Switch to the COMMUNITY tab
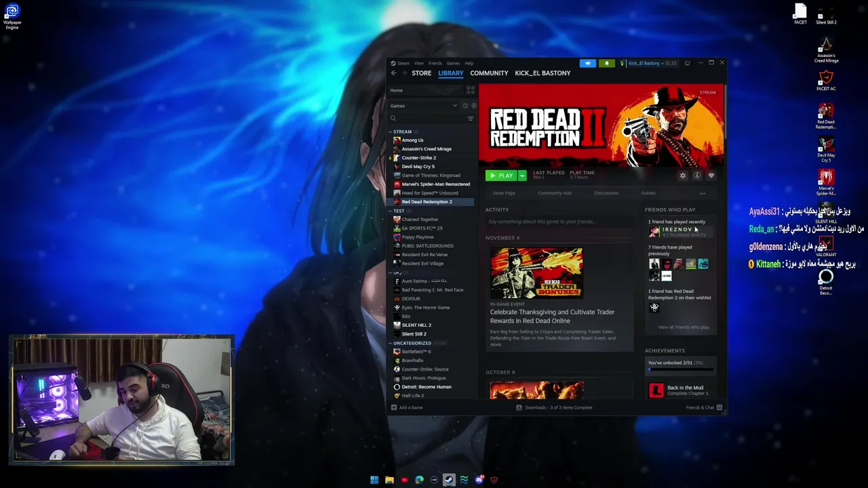Viewport: 868px width, 488px height. [x=489, y=73]
